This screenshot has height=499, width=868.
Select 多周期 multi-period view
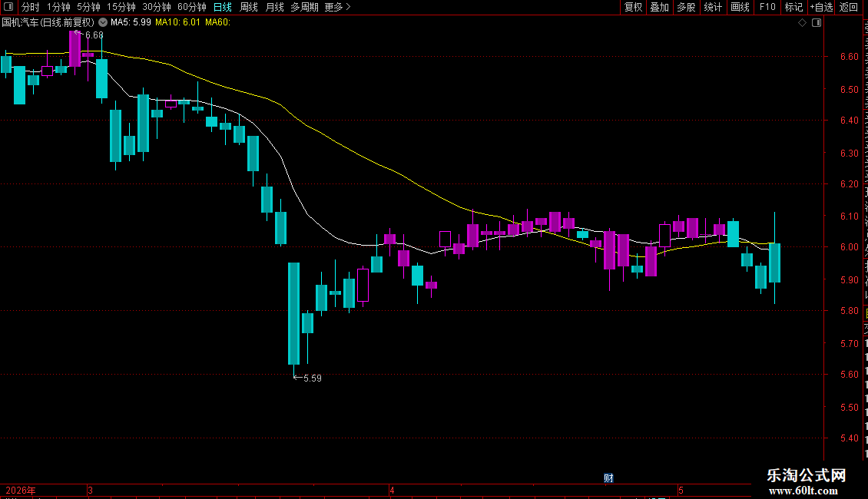pos(304,7)
